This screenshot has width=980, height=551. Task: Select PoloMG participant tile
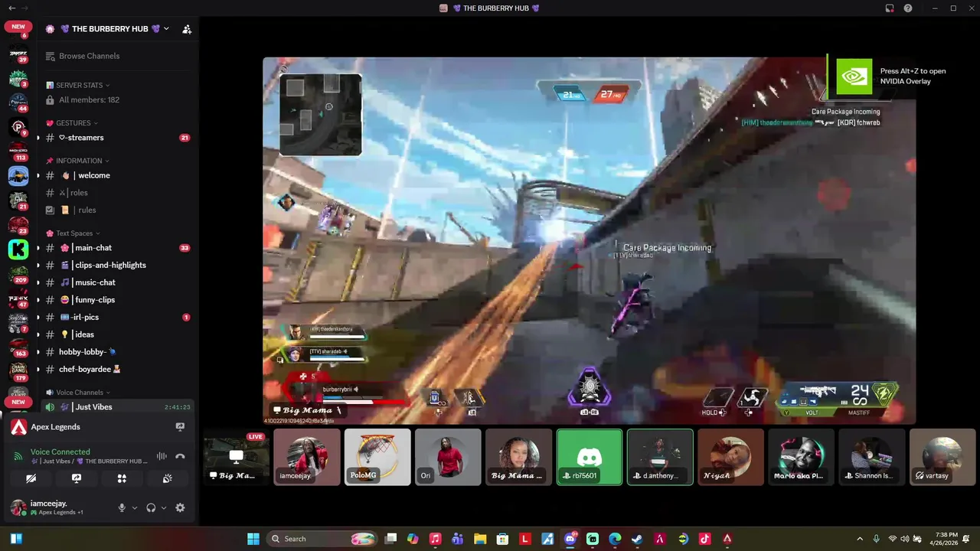377,457
